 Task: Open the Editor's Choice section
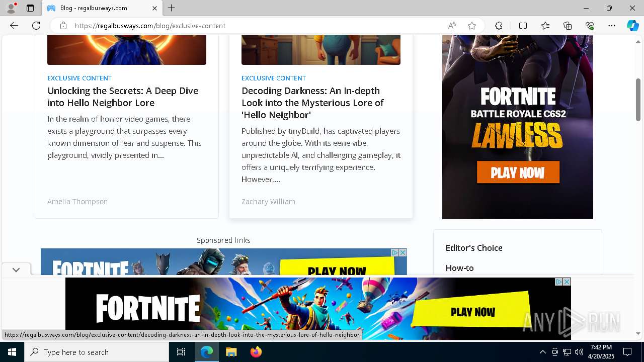(474, 248)
